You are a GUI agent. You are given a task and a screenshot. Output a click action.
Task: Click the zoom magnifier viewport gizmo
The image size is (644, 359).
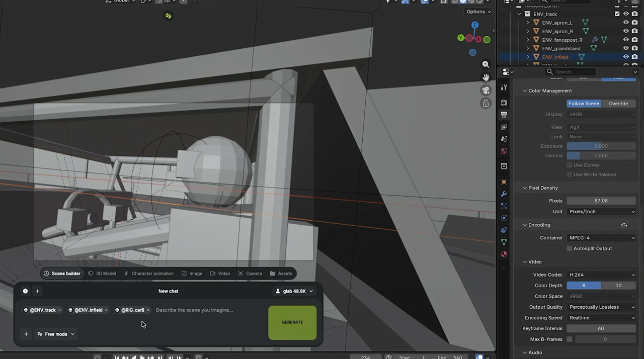tap(486, 64)
